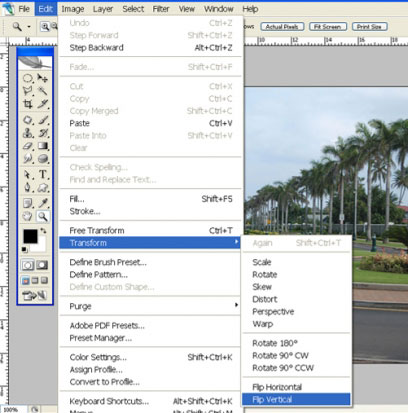Reset default black and white colors
The height and width of the screenshot is (413, 408).
[x=25, y=249]
